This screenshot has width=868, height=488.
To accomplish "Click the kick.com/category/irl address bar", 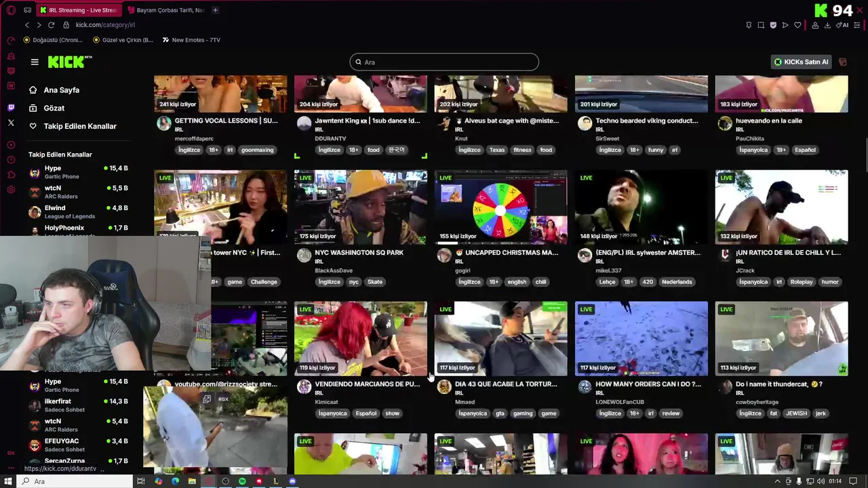I will click(105, 25).
